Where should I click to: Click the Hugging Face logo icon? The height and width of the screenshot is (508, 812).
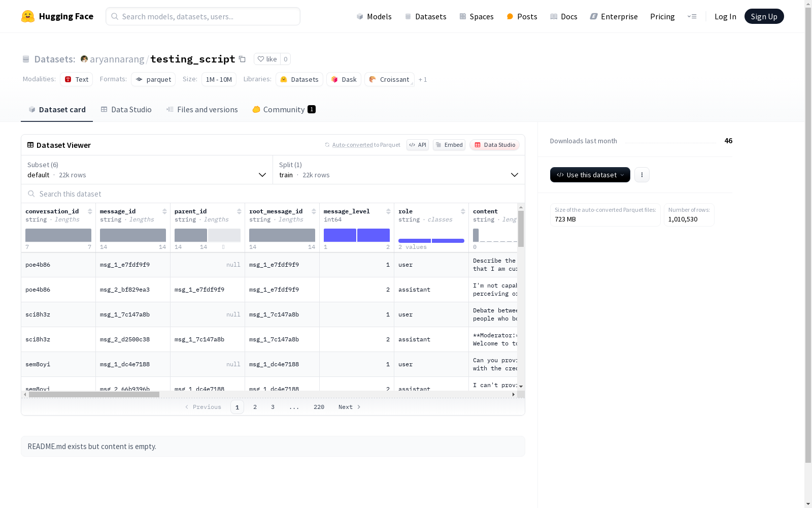28,16
